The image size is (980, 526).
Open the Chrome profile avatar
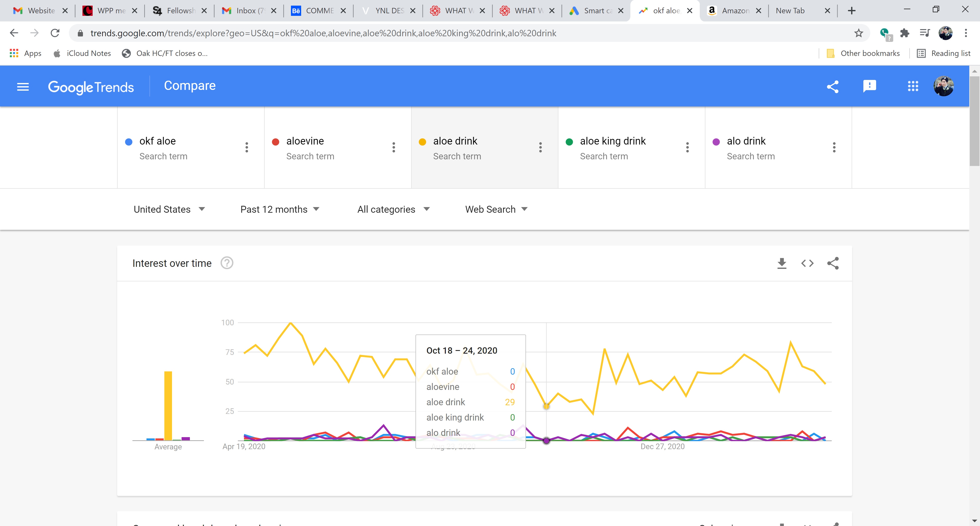click(x=945, y=33)
